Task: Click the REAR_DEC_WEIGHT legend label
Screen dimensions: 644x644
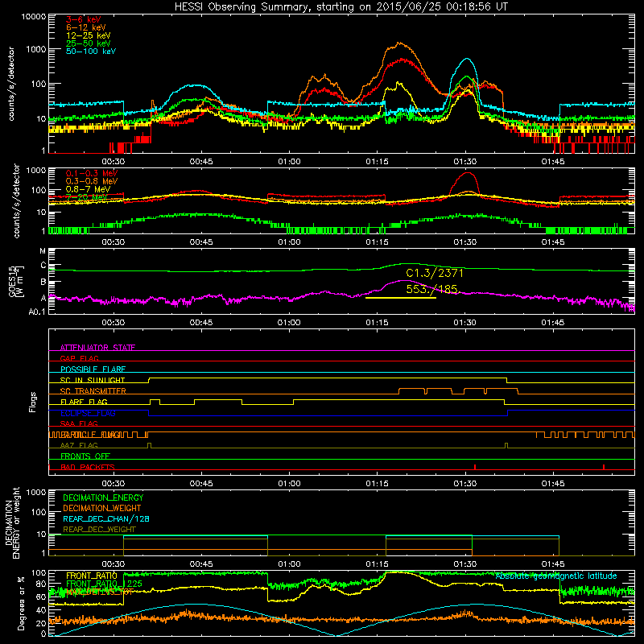Action: [99, 530]
